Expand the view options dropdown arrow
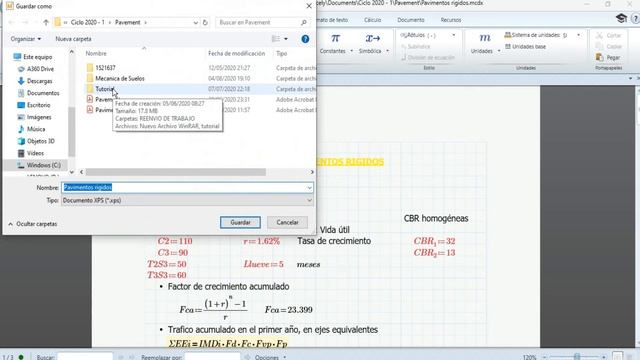Viewport: 640px width, 360px height. pyautogui.click(x=286, y=39)
